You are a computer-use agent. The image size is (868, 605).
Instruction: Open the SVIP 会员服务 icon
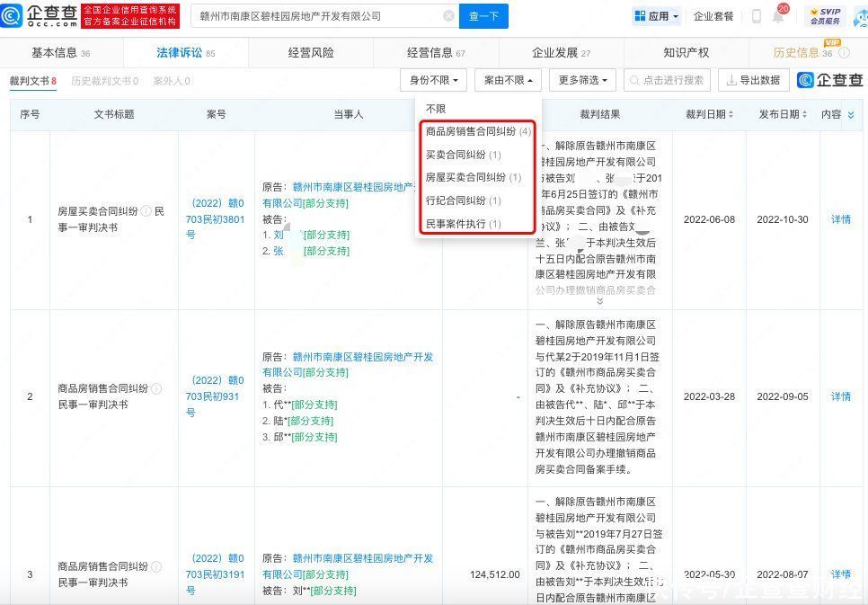point(825,16)
